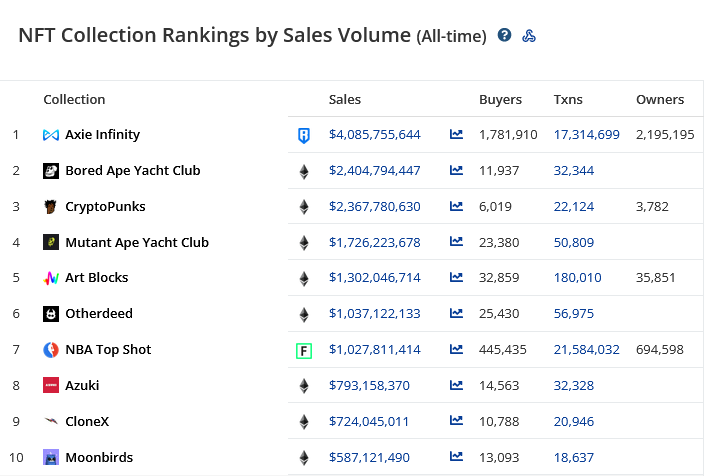Click the NBA Top Shot logo

[51, 350]
